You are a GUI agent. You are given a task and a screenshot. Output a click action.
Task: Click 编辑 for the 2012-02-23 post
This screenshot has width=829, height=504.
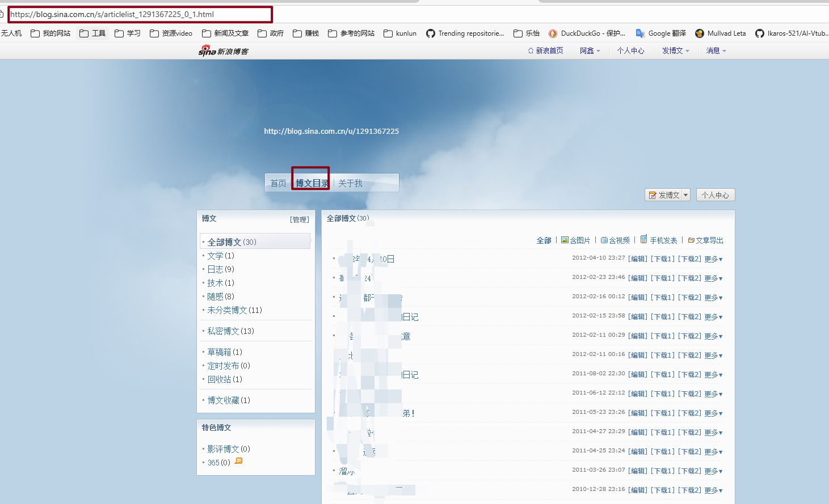click(638, 278)
